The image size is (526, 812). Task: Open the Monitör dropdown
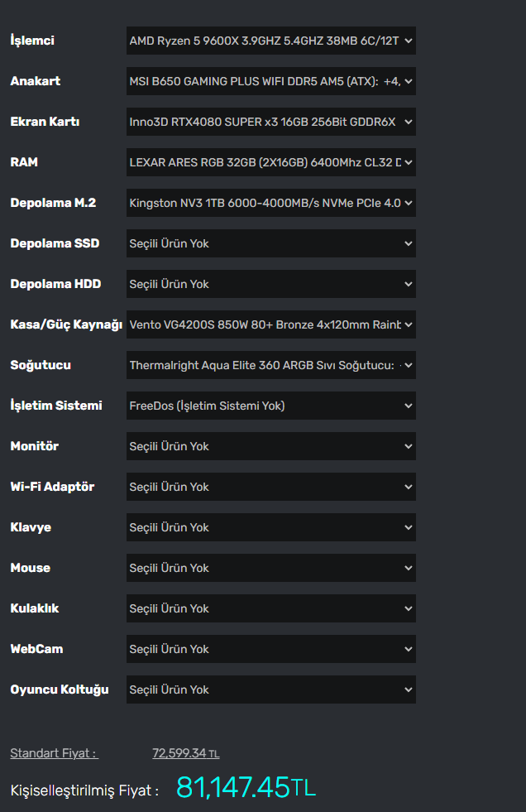coord(270,446)
